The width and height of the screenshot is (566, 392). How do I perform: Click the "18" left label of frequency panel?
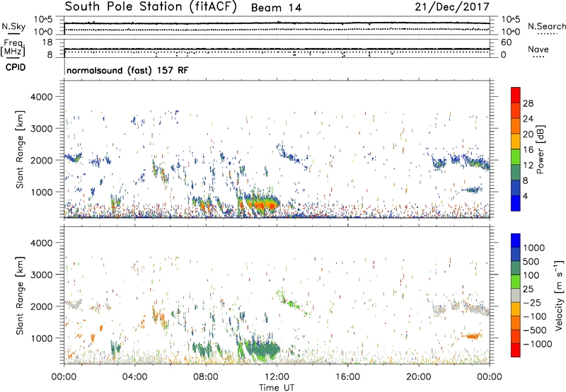[47, 42]
